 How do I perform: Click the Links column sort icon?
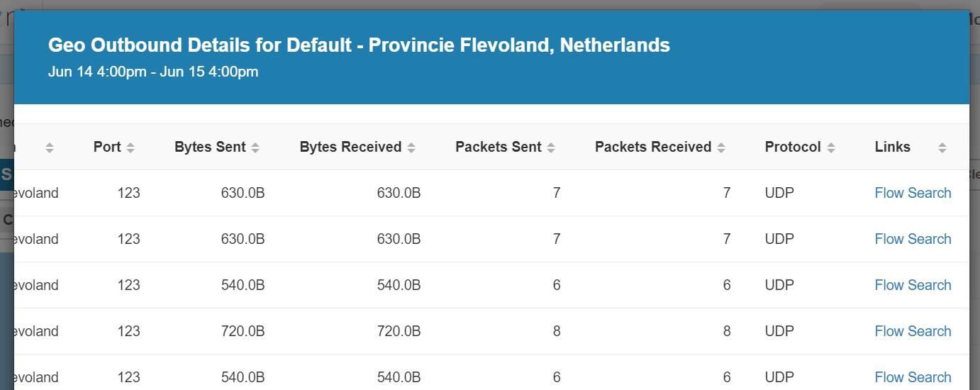click(942, 147)
